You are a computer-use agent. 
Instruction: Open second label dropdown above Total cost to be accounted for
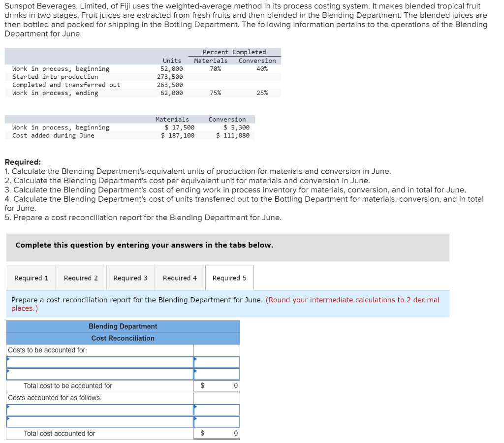pos(100,374)
